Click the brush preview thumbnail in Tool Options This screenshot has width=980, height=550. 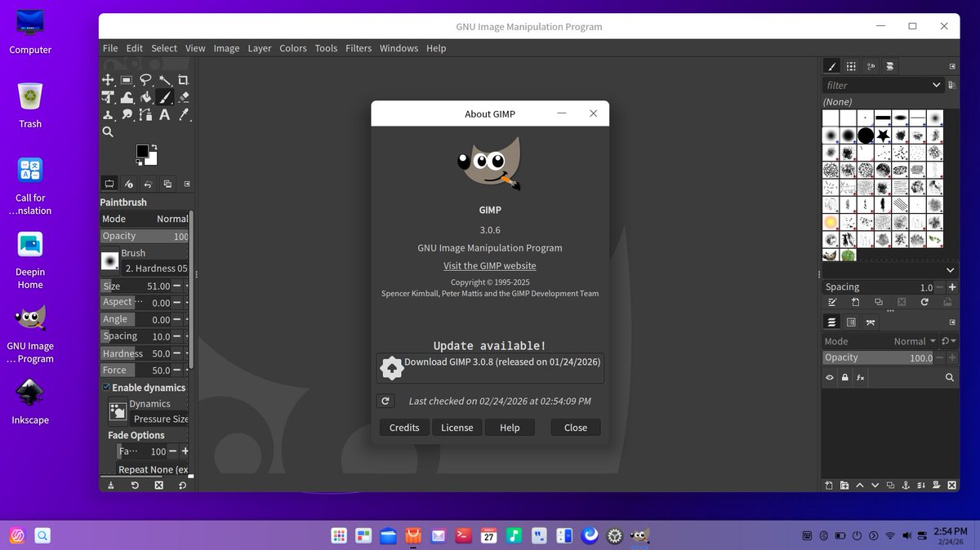click(109, 261)
